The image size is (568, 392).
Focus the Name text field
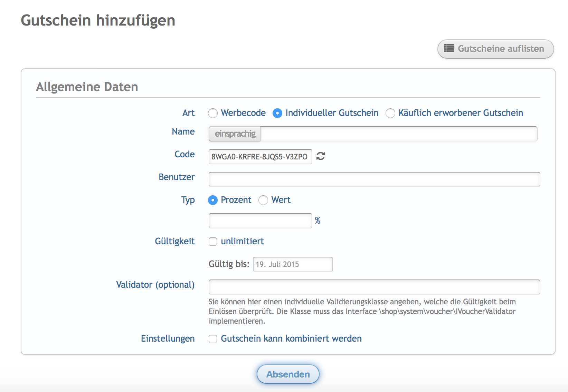(x=398, y=134)
